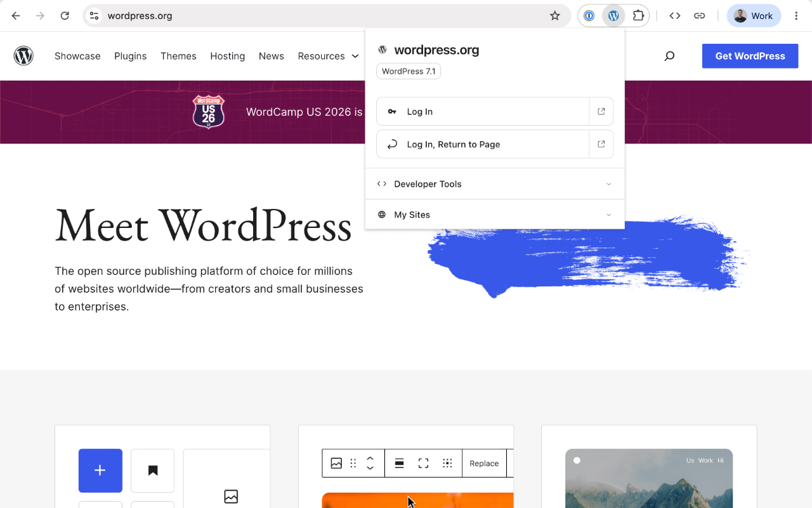Click the full-screen corners block icon
Image resolution: width=812 pixels, height=508 pixels.
[424, 464]
